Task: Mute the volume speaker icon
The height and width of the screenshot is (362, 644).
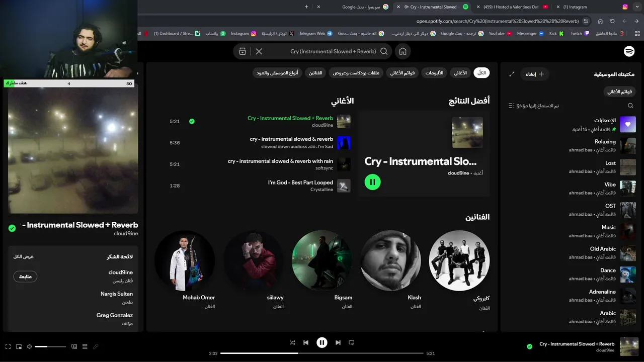Action: (29, 346)
